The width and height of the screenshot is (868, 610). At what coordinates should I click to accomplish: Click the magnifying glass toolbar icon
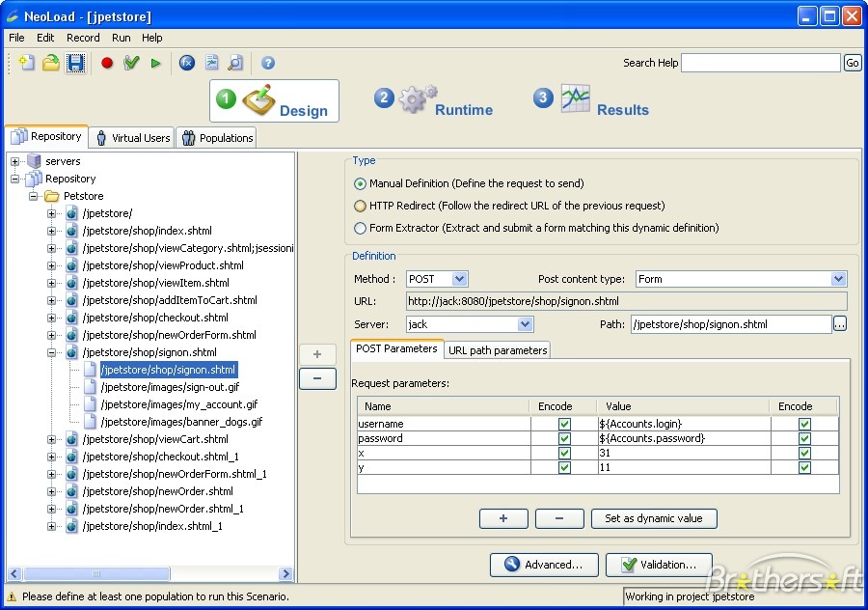(236, 63)
